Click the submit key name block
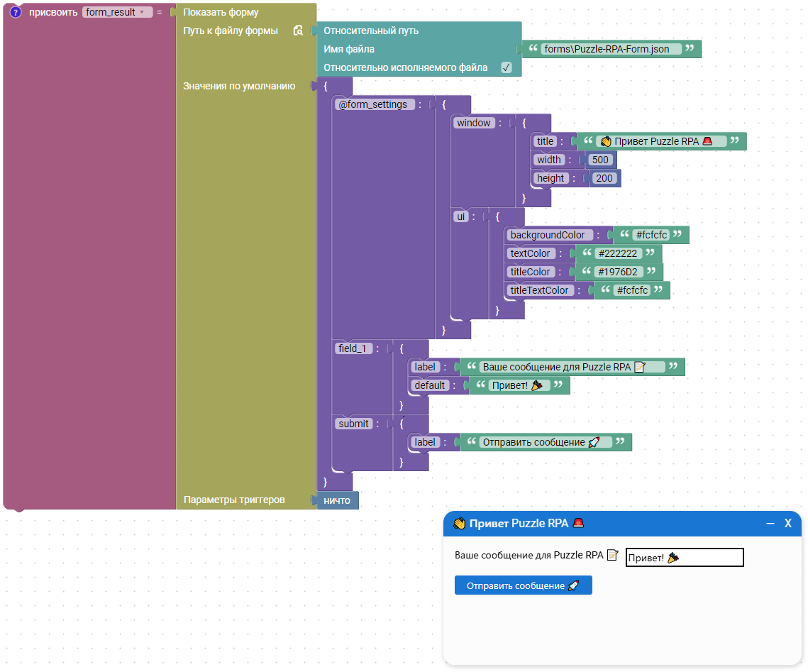The width and height of the screenshot is (808, 672). coord(353,424)
